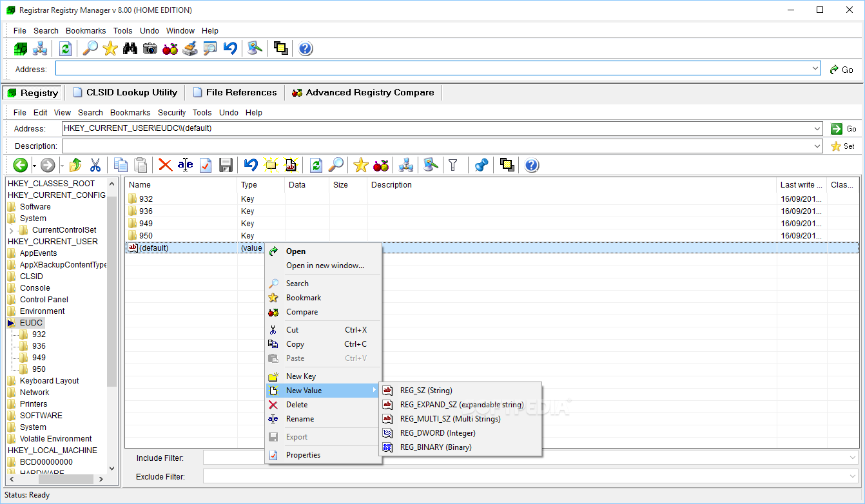Image resolution: width=865 pixels, height=504 pixels.
Task: Choose REG_DWORD (Integer) in the submenu
Action: click(x=460, y=433)
